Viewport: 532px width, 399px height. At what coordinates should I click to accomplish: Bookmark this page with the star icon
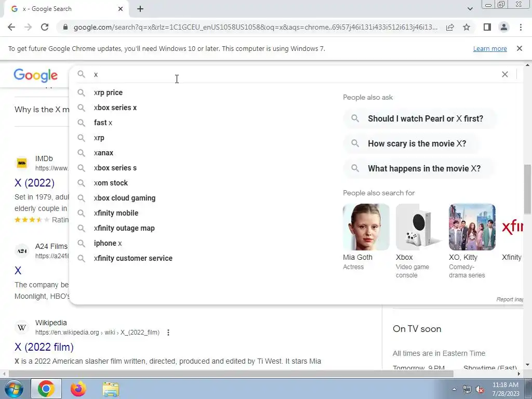point(467,27)
